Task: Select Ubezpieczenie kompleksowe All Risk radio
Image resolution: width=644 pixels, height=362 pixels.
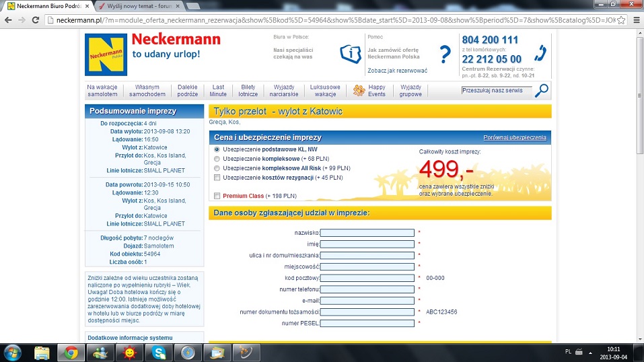Action: click(217, 168)
